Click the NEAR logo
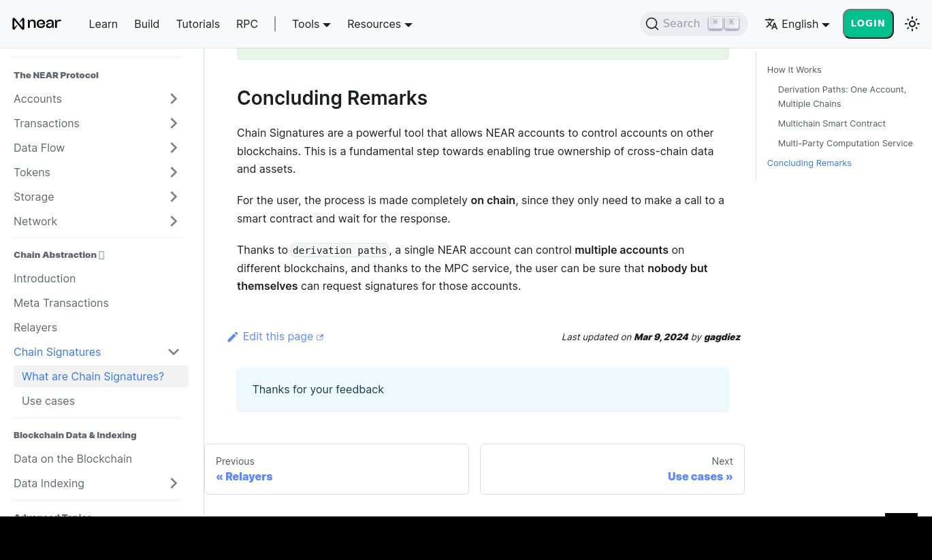The image size is (932, 560). [x=37, y=23]
